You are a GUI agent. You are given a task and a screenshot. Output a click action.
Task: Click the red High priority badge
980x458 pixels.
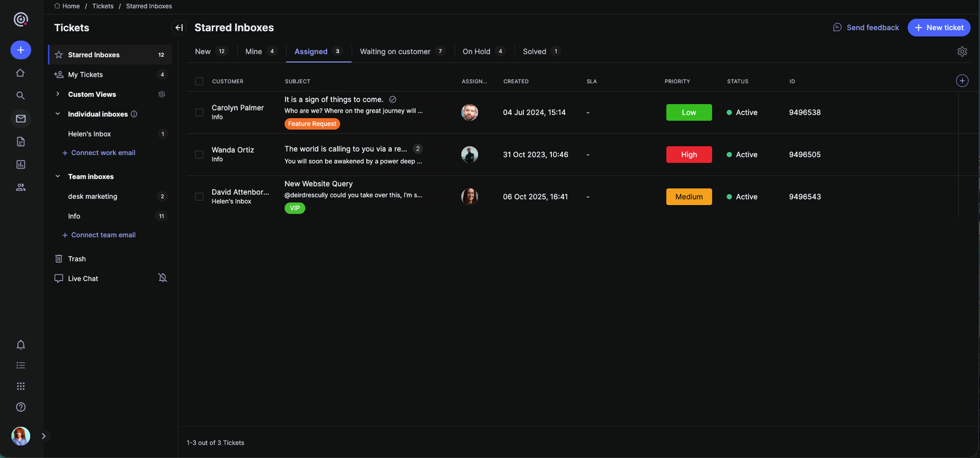(689, 155)
